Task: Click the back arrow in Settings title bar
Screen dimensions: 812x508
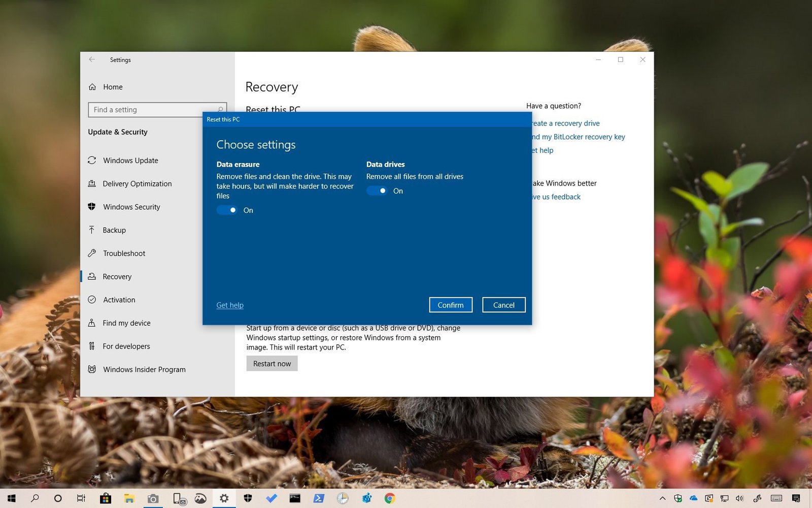Action: (92, 59)
